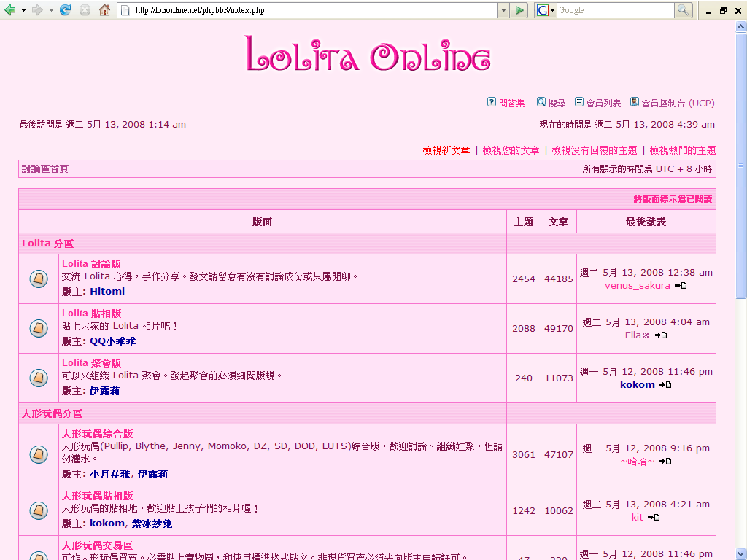747x560 pixels.
Task: Open 檢視熱門的主題 link
Action: (683, 150)
